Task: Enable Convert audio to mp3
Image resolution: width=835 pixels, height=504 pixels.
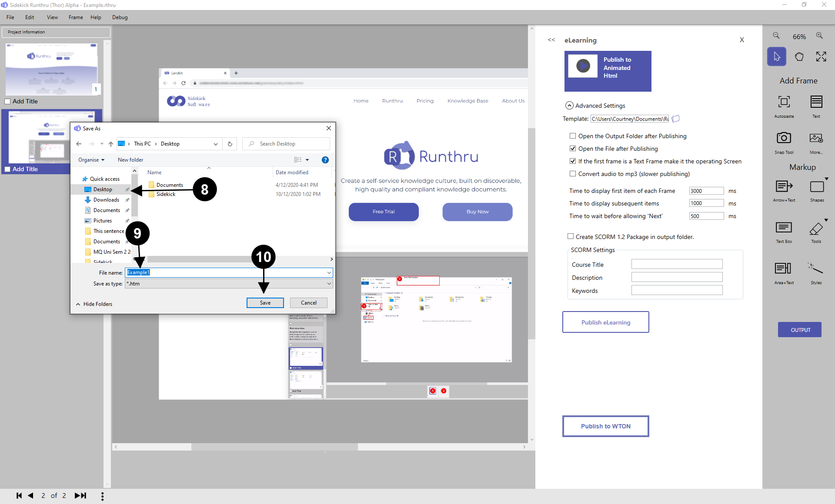Action: coord(573,174)
